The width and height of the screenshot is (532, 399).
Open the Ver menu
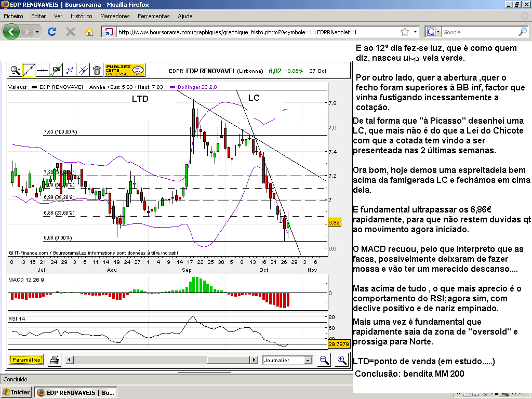coord(58,16)
